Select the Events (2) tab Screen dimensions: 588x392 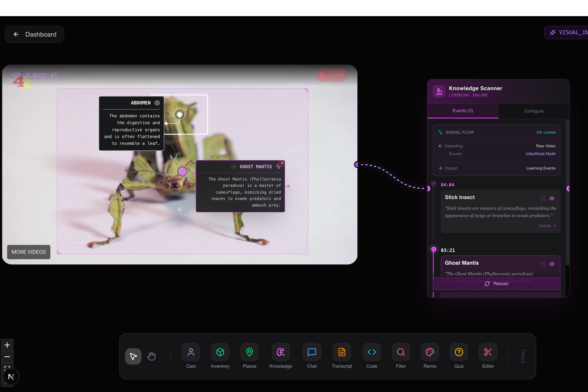(x=463, y=111)
